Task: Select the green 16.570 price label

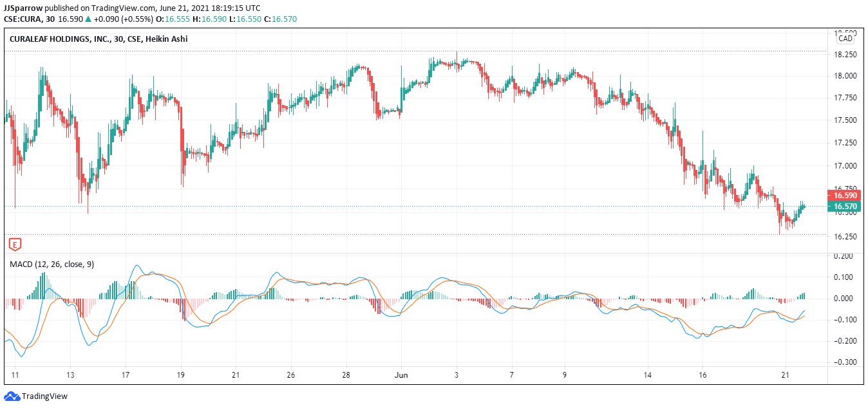Action: (844, 207)
